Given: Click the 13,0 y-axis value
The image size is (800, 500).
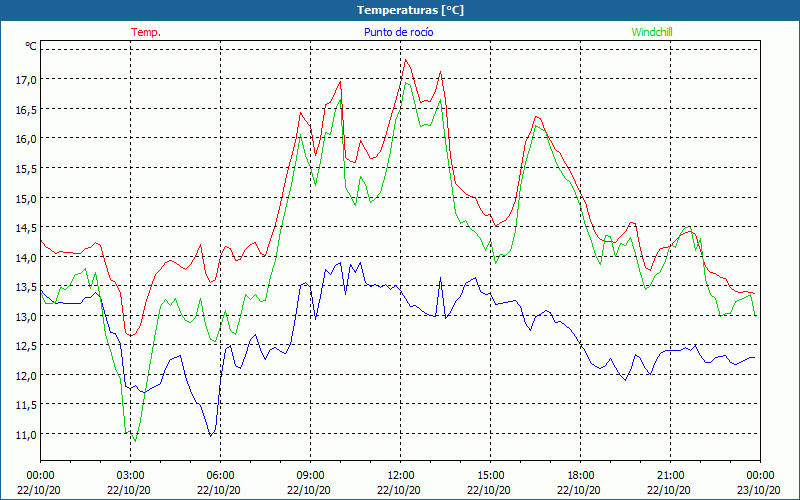Looking at the screenshot, I should (27, 316).
